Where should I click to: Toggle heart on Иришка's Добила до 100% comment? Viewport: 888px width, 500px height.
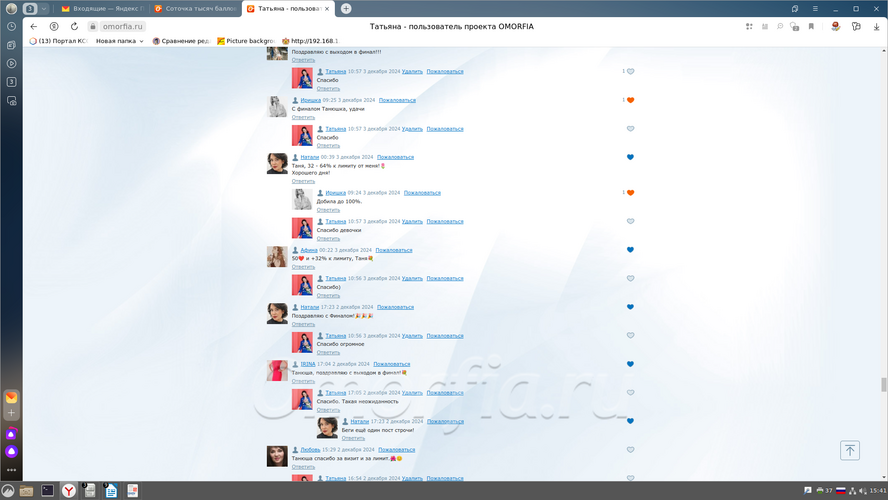(630, 193)
